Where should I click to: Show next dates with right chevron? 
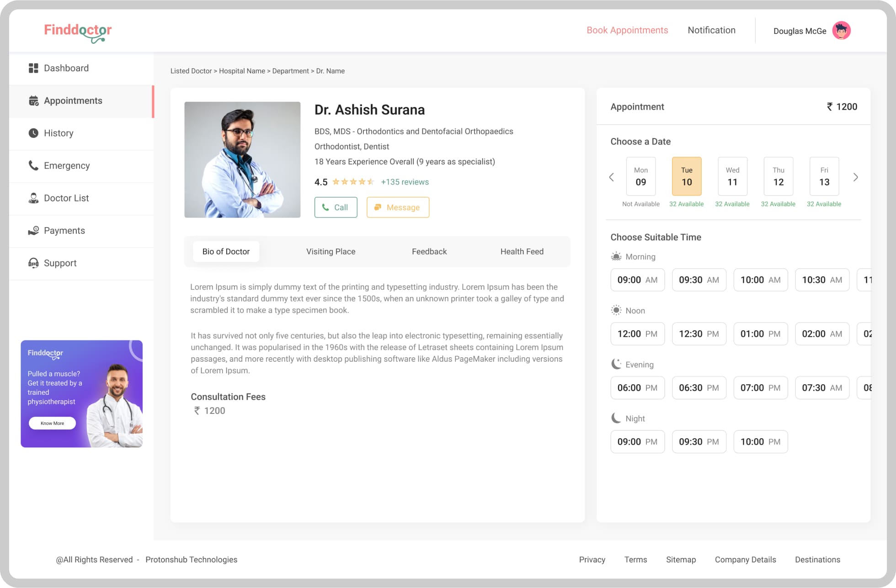pyautogui.click(x=855, y=177)
